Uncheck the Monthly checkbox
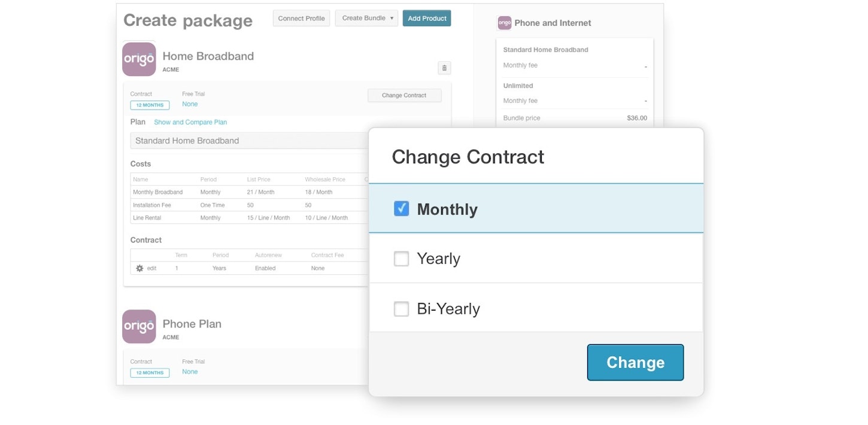 (402, 208)
